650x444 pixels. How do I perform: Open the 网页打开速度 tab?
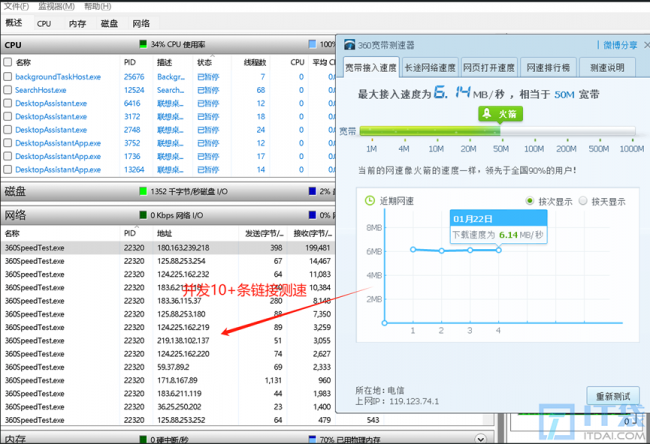(x=489, y=68)
